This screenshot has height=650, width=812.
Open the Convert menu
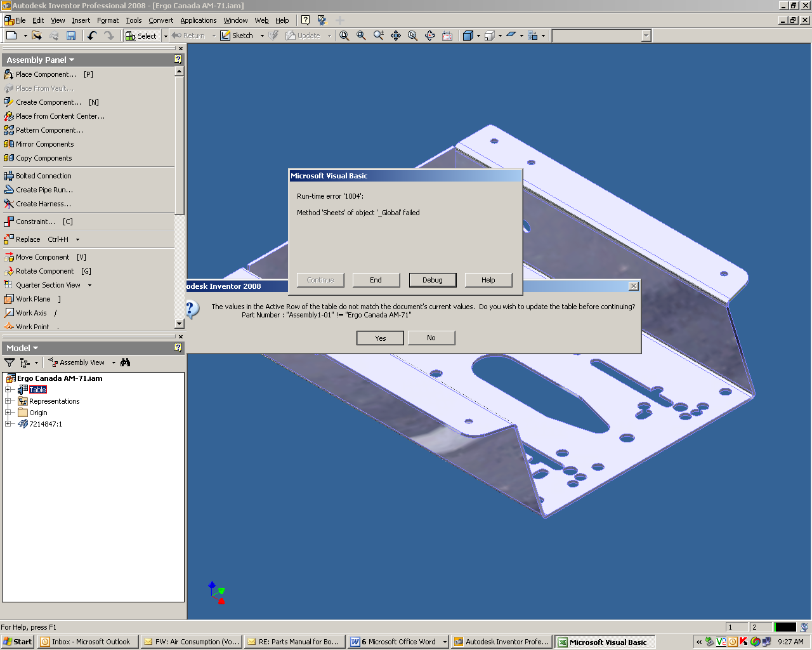tap(161, 20)
